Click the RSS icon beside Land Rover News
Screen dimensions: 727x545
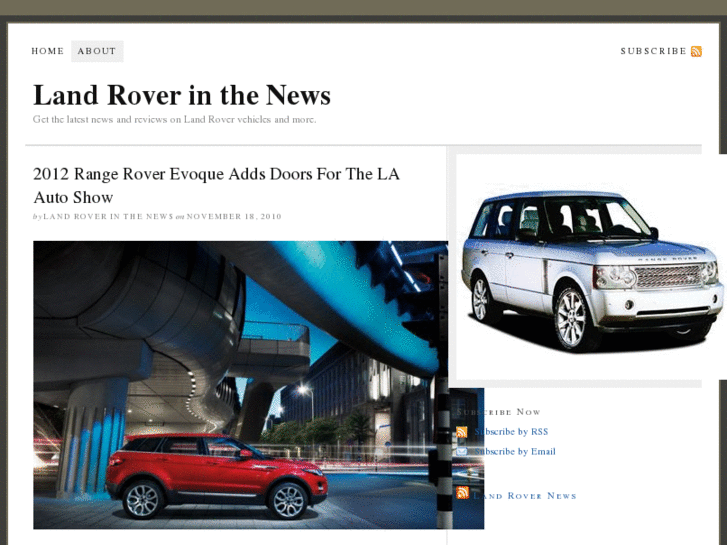tap(462, 493)
